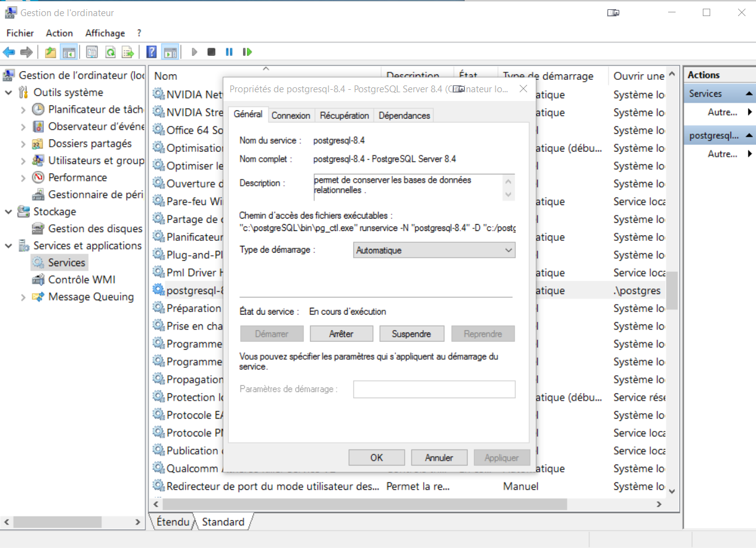Switch to the Dépendances tab
This screenshot has height=548, width=756.
404,115
